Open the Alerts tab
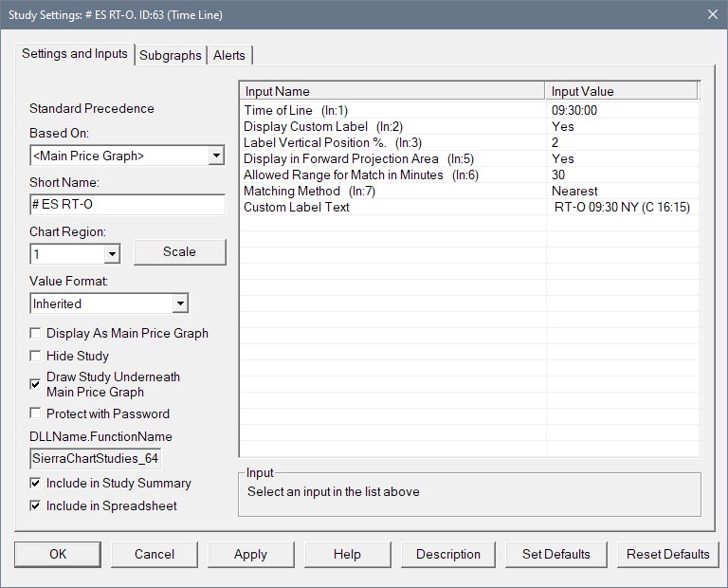This screenshot has width=728, height=588. (229, 55)
